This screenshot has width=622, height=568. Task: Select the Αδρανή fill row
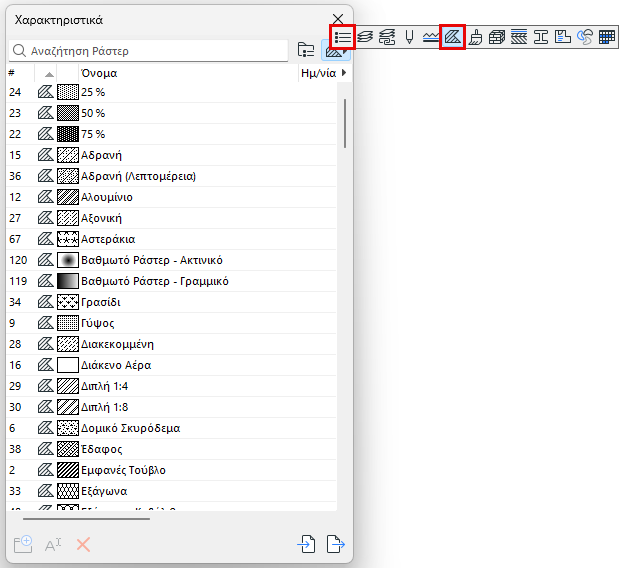coord(171,155)
